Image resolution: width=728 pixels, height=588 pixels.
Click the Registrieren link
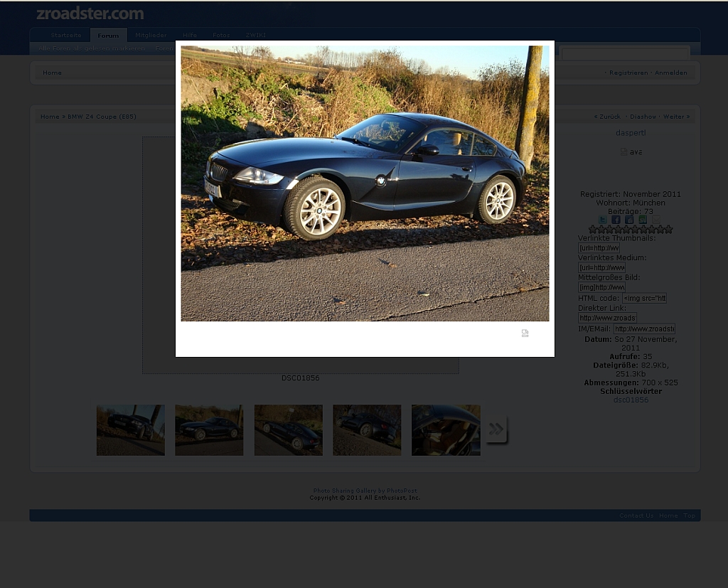628,73
